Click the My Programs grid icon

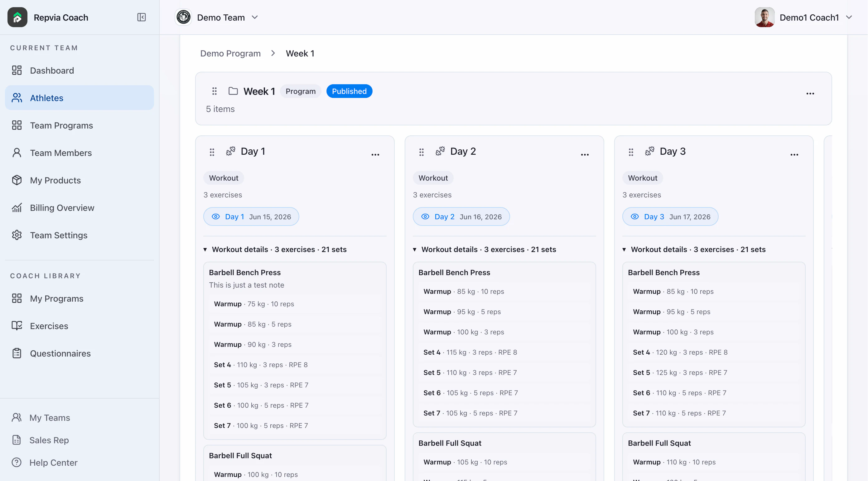(17, 298)
